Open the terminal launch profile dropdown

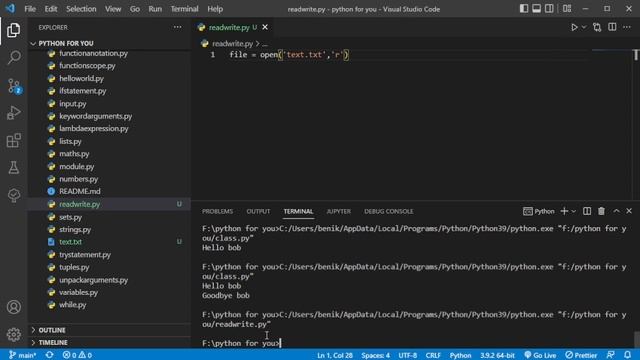(573, 211)
